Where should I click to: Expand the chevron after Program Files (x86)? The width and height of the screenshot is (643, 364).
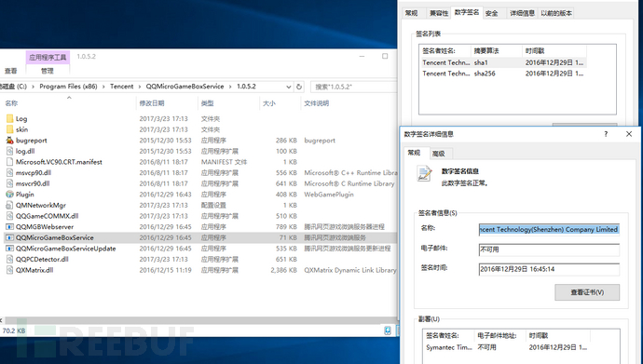(x=103, y=87)
